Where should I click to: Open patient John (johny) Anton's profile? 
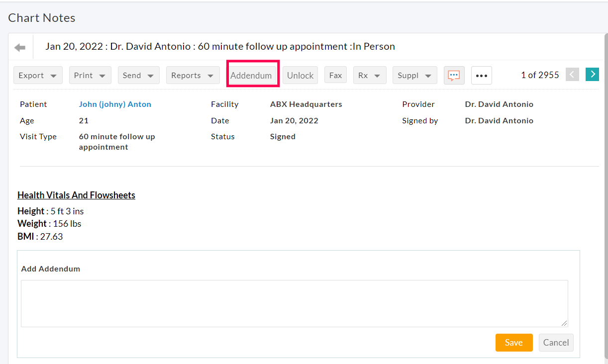[115, 104]
